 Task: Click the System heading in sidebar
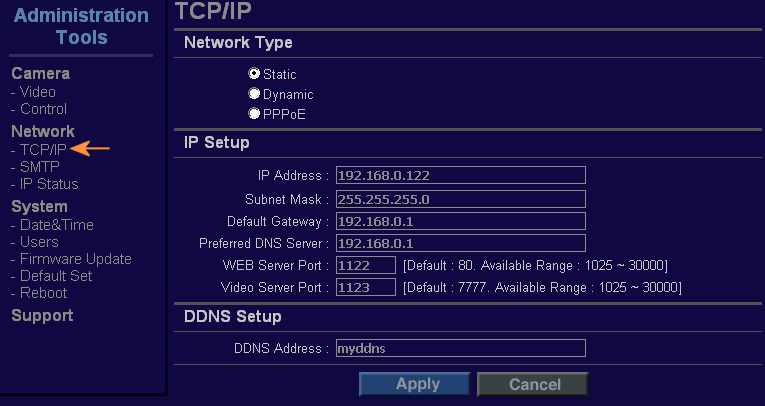click(40, 206)
